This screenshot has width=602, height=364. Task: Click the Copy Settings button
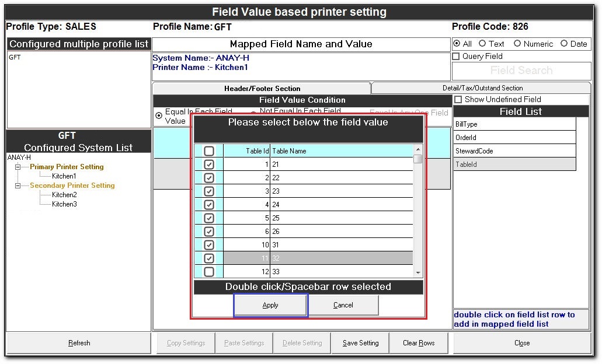tap(186, 343)
